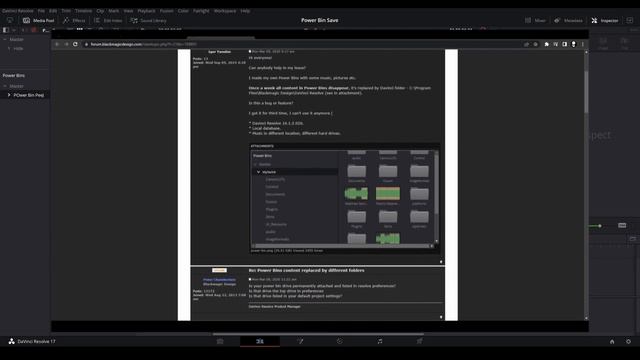Open the Edit menu
This screenshot has width=640, height=360.
click(53, 11)
